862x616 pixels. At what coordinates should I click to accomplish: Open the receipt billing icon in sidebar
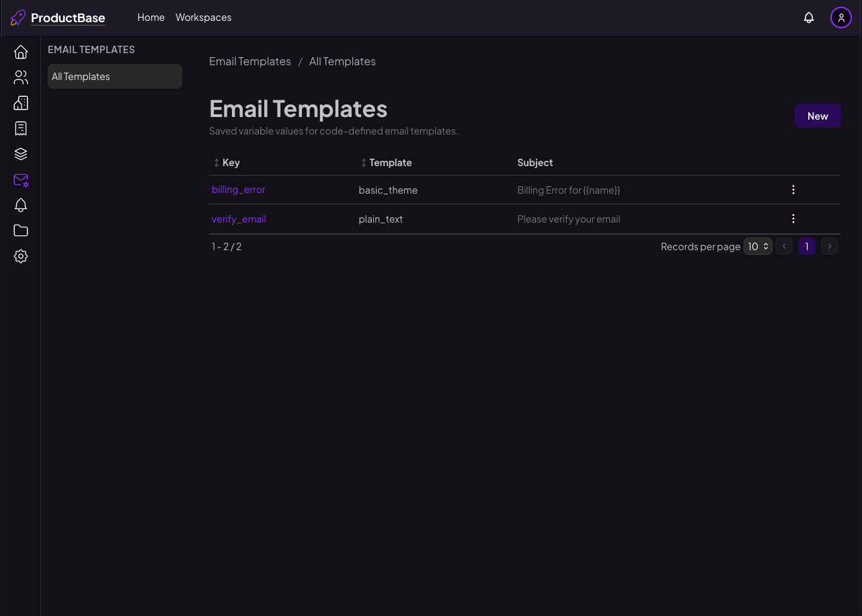pyautogui.click(x=21, y=128)
